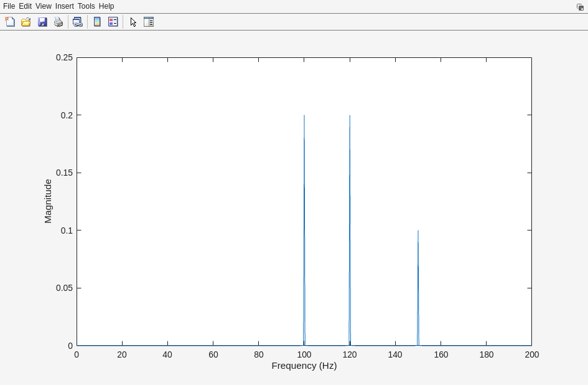
Task: Open the Property Inspector from the toolbar
Action: (149, 22)
